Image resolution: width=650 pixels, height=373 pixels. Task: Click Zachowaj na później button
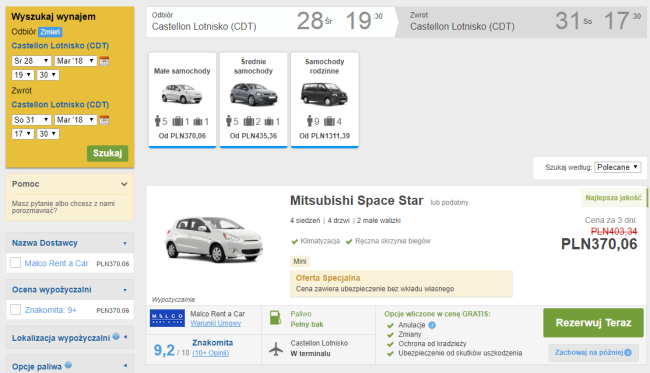click(593, 352)
